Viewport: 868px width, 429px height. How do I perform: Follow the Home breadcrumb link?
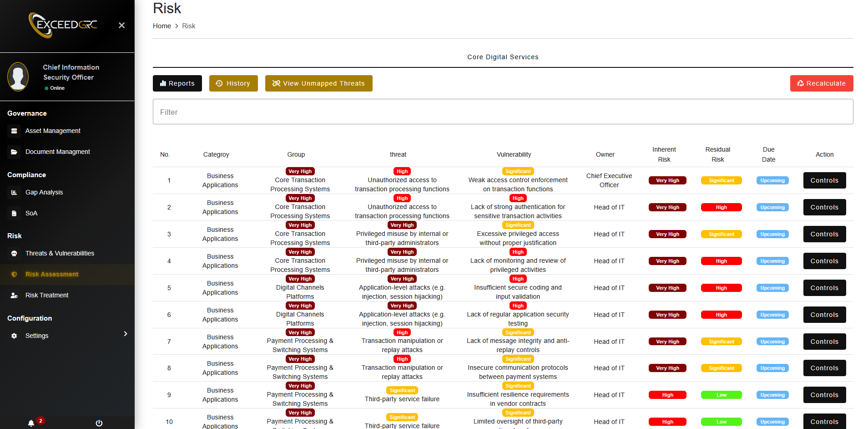click(x=162, y=26)
